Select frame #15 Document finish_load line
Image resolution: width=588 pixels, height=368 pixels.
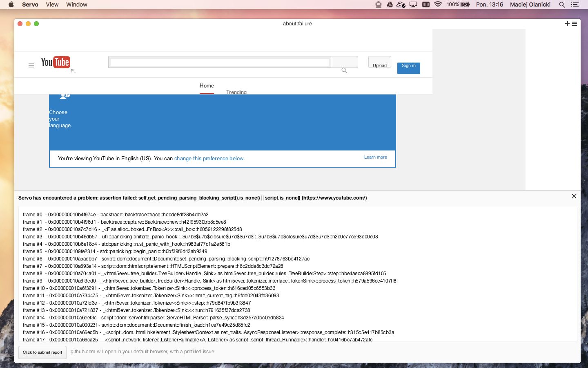coord(136,325)
